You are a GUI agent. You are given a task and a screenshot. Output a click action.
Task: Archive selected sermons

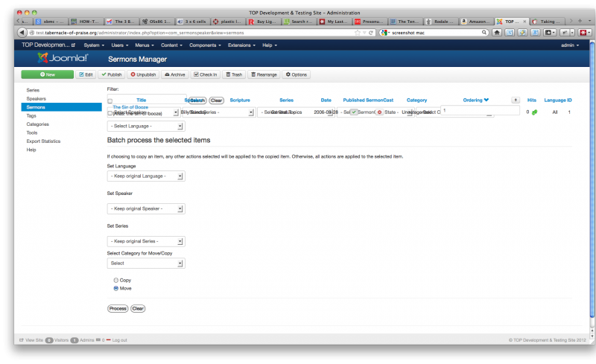click(x=175, y=74)
